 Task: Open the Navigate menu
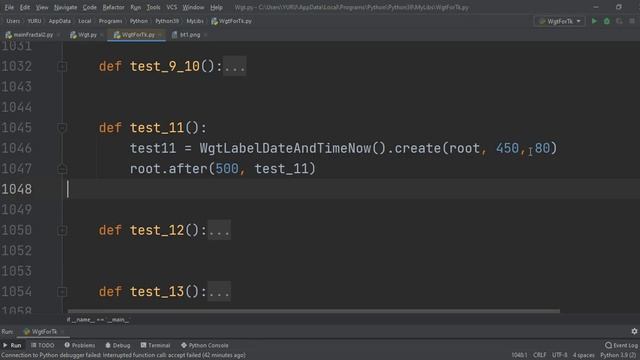tap(65, 7)
